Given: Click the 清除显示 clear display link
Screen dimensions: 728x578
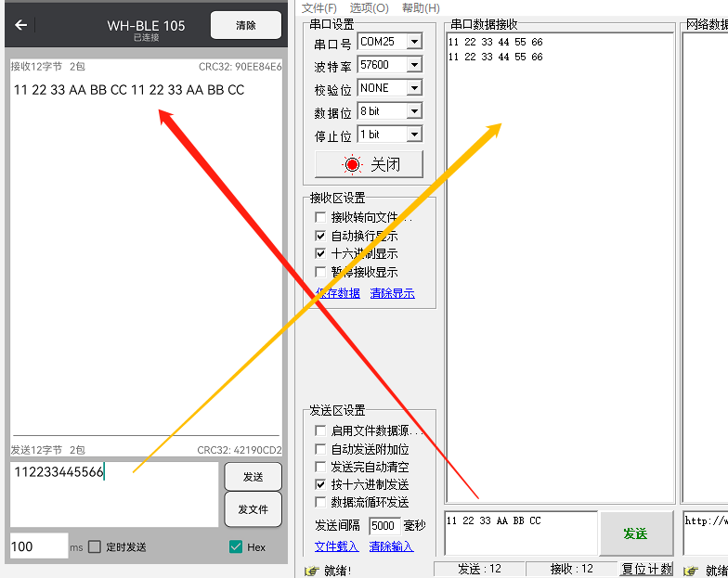Looking at the screenshot, I should point(392,293).
